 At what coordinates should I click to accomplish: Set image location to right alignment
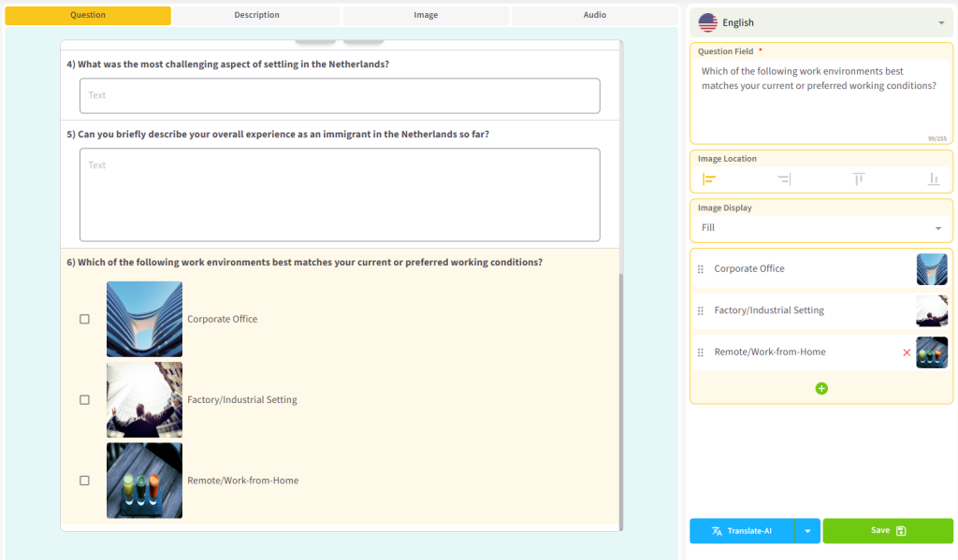(784, 179)
